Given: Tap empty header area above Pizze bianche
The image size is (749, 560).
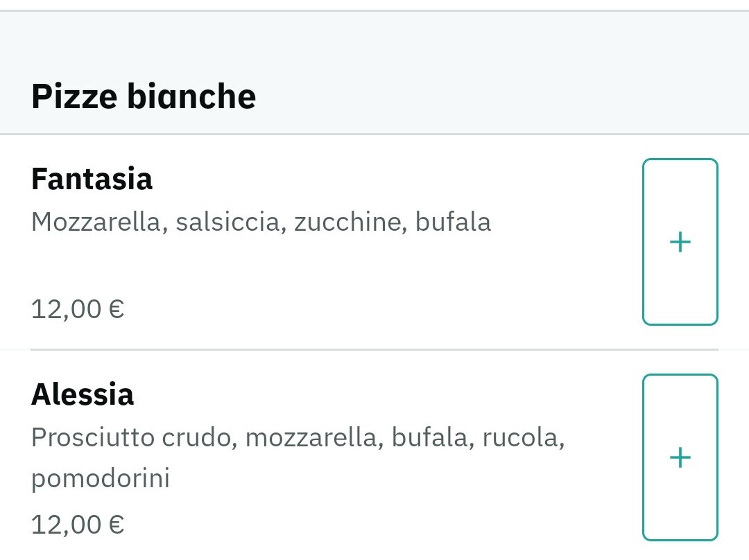Looking at the screenshot, I should 374,42.
